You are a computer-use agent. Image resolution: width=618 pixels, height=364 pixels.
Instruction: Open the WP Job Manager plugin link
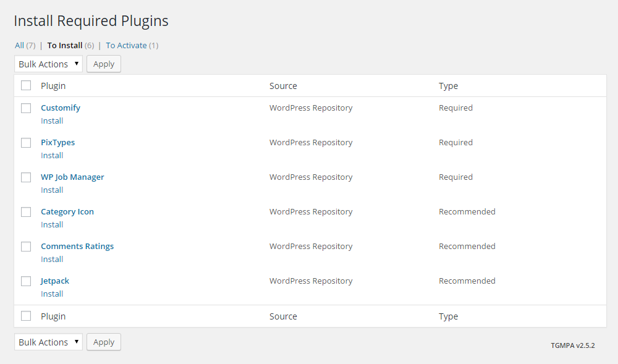pos(72,177)
